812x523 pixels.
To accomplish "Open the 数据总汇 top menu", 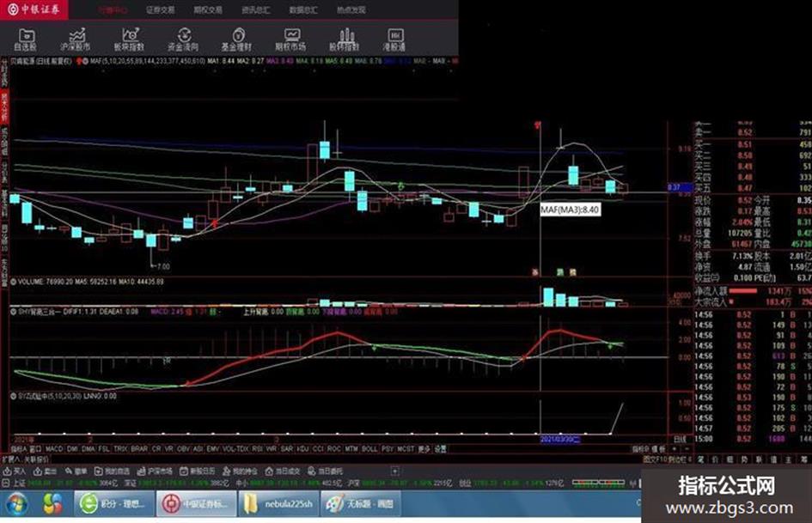I will coord(303,9).
